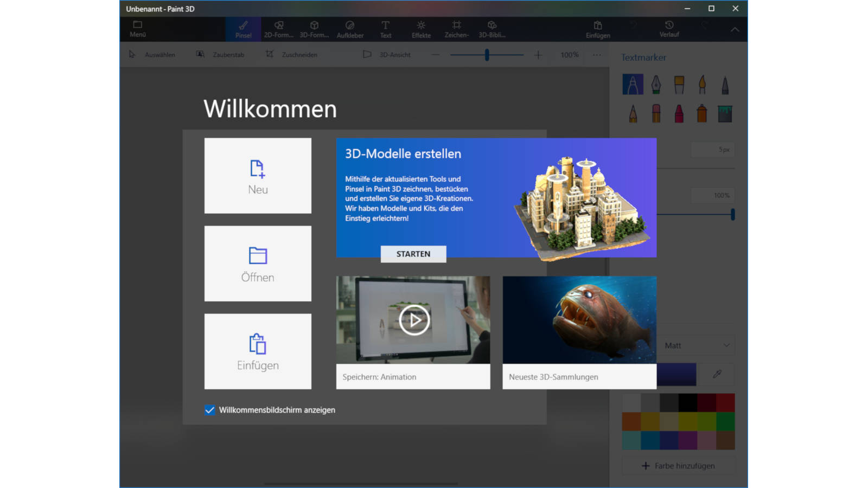This screenshot has width=868, height=488.
Task: Select the Text tool
Action: [385, 29]
